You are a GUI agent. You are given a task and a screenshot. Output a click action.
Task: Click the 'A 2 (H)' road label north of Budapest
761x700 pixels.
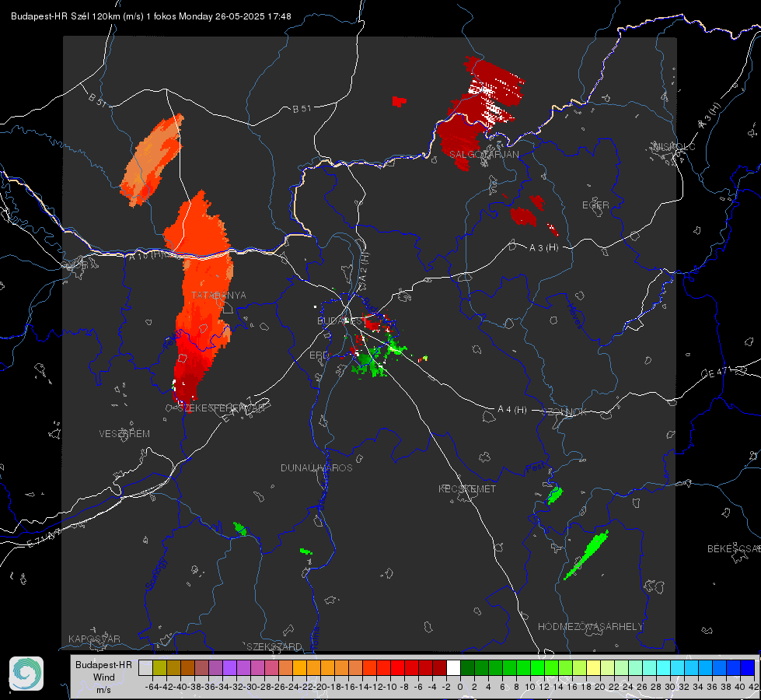364,268
